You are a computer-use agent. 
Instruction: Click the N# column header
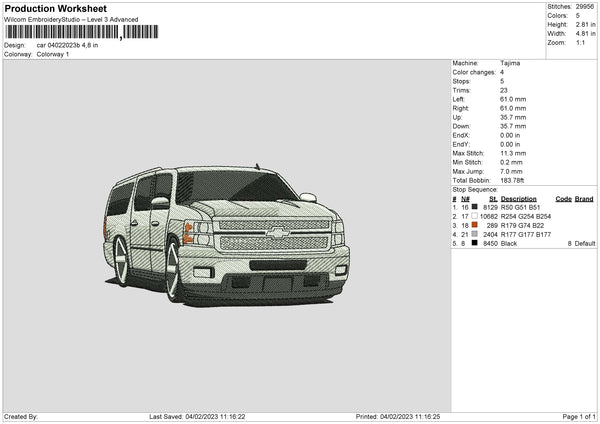pyautogui.click(x=466, y=199)
